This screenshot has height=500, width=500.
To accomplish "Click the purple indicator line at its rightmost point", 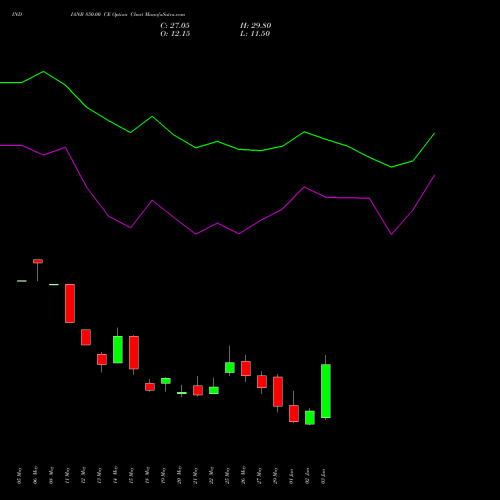I will click(434, 175).
